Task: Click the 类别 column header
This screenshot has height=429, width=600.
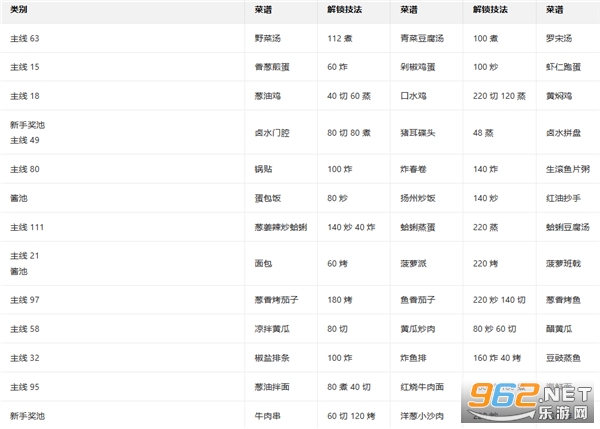Action: click(x=18, y=9)
